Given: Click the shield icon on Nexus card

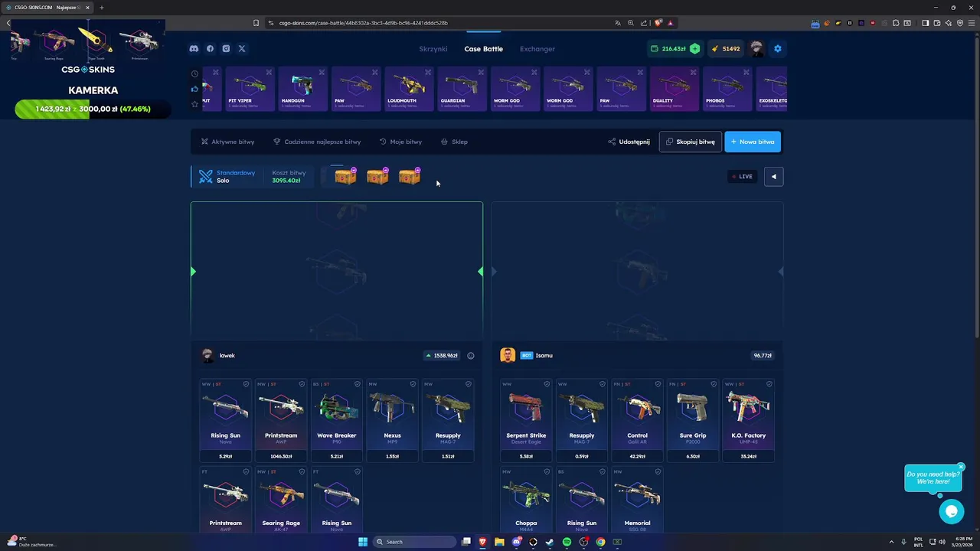Looking at the screenshot, I should point(413,384).
